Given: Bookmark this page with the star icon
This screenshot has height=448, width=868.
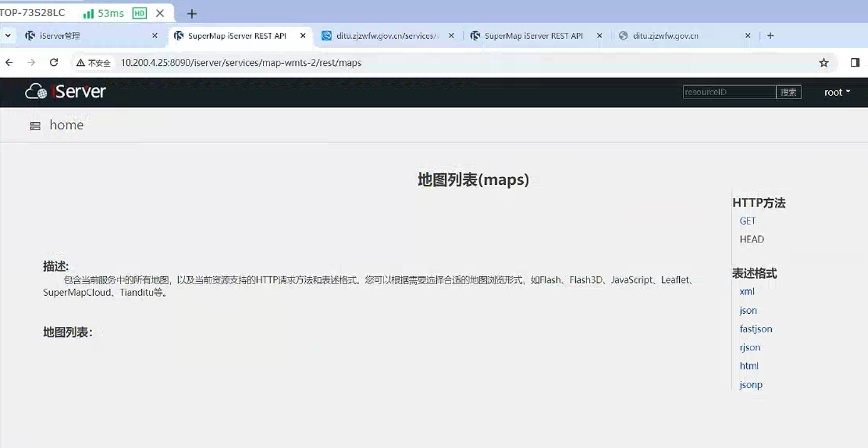Looking at the screenshot, I should [x=823, y=62].
